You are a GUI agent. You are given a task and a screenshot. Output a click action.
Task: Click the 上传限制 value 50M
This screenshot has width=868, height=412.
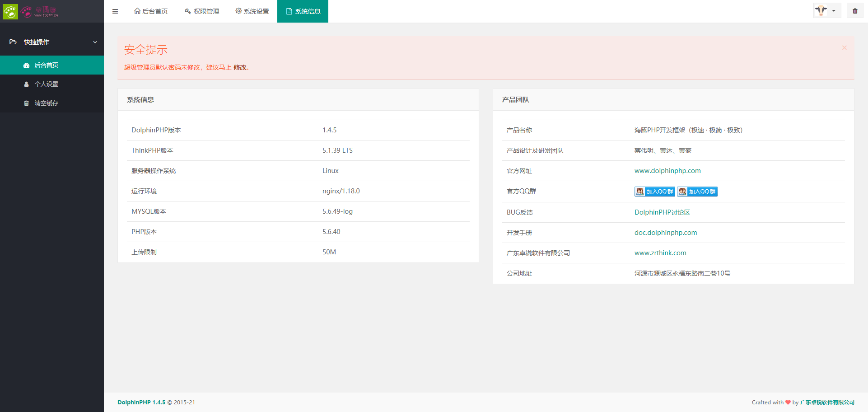[x=329, y=252]
